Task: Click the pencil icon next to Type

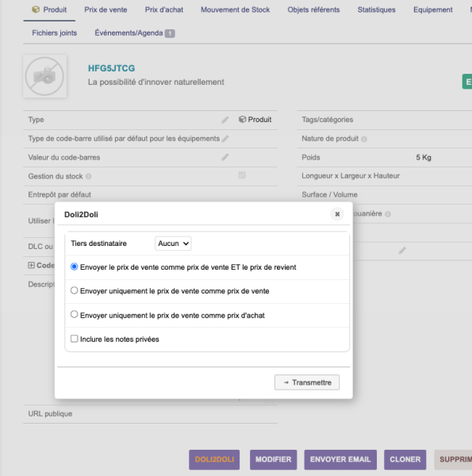Action: point(225,120)
